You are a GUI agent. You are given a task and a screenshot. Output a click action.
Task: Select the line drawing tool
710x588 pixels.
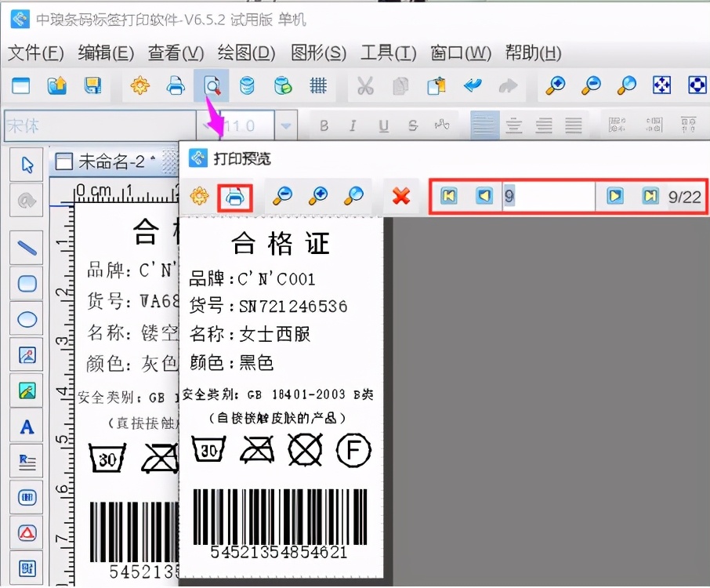point(26,247)
